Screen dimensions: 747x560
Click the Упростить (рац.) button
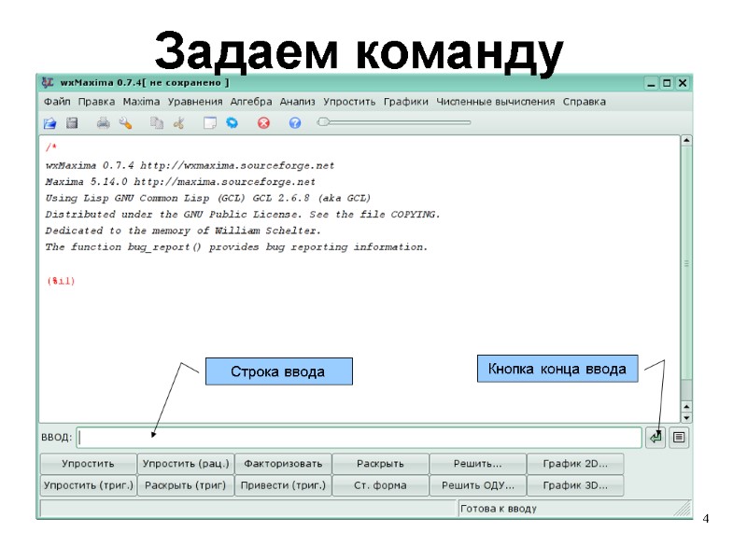coord(186,463)
